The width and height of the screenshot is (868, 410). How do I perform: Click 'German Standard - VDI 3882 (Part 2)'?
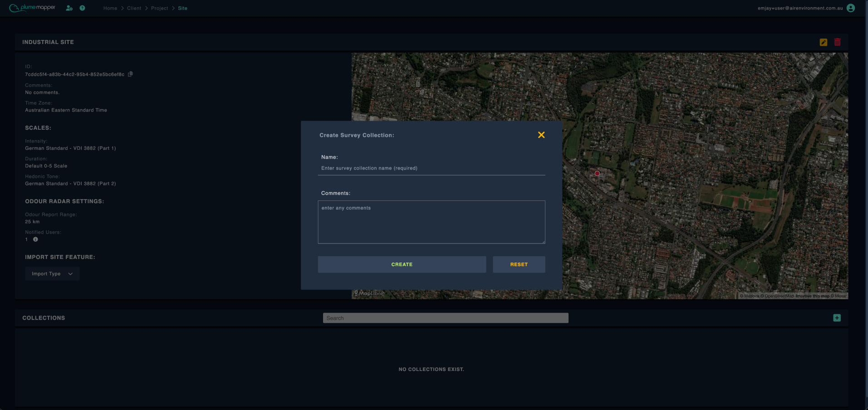[70, 184]
